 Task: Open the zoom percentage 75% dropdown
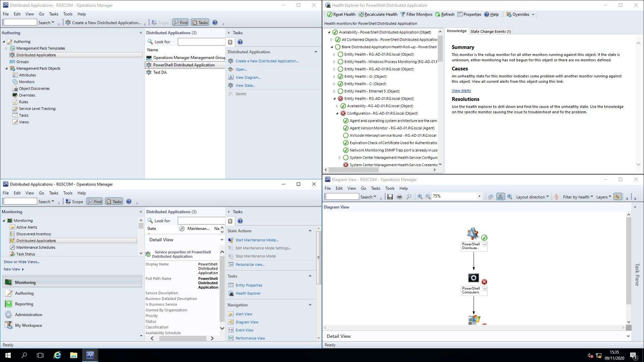[x=479, y=196]
